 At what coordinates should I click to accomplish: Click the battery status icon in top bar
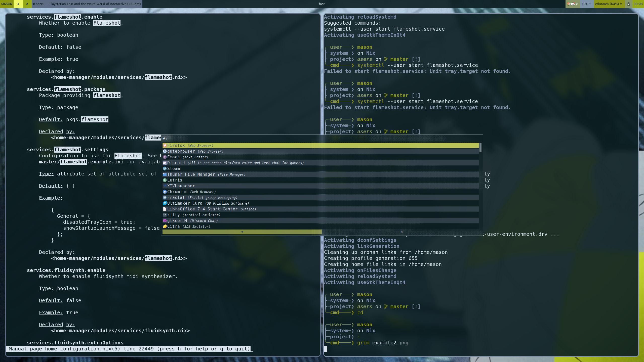628,4
